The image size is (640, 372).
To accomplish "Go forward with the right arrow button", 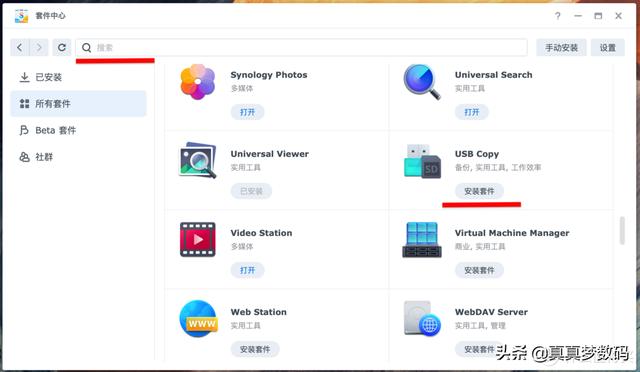I will (x=39, y=48).
